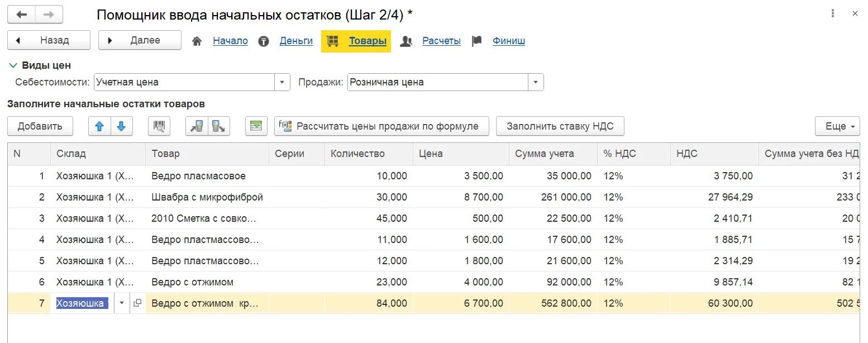
Task: Click the Цена column header
Action: point(461,154)
